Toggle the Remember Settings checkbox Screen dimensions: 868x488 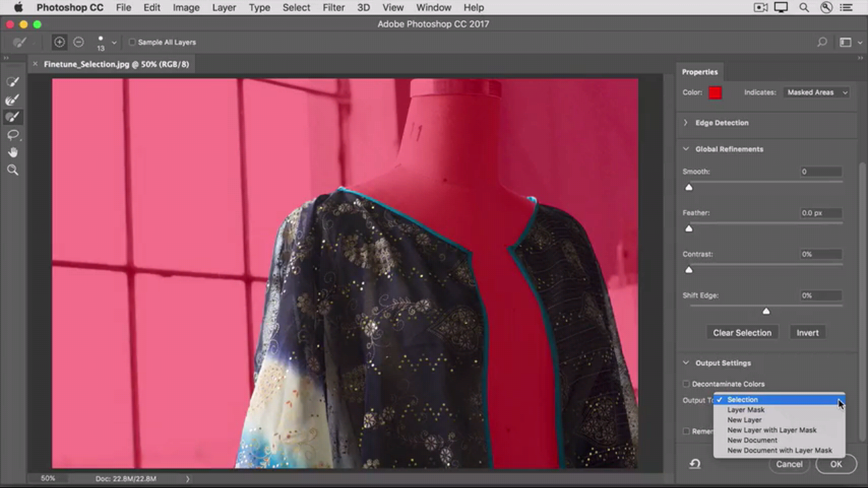[x=686, y=431]
